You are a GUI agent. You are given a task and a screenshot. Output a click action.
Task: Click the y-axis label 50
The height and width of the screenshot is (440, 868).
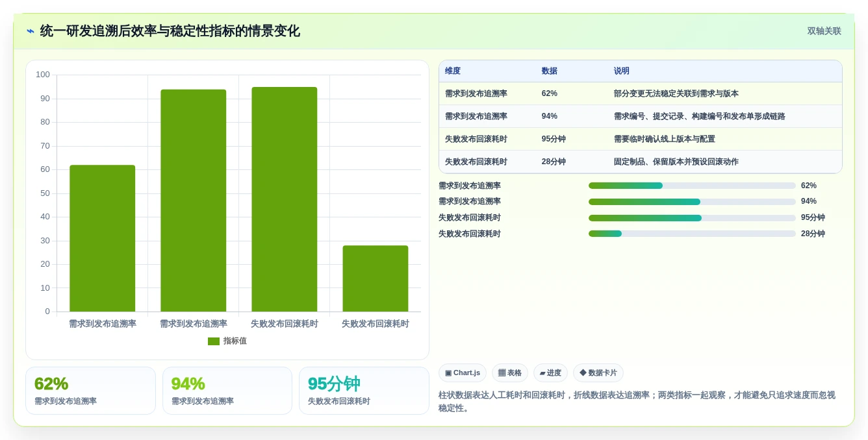pos(45,193)
